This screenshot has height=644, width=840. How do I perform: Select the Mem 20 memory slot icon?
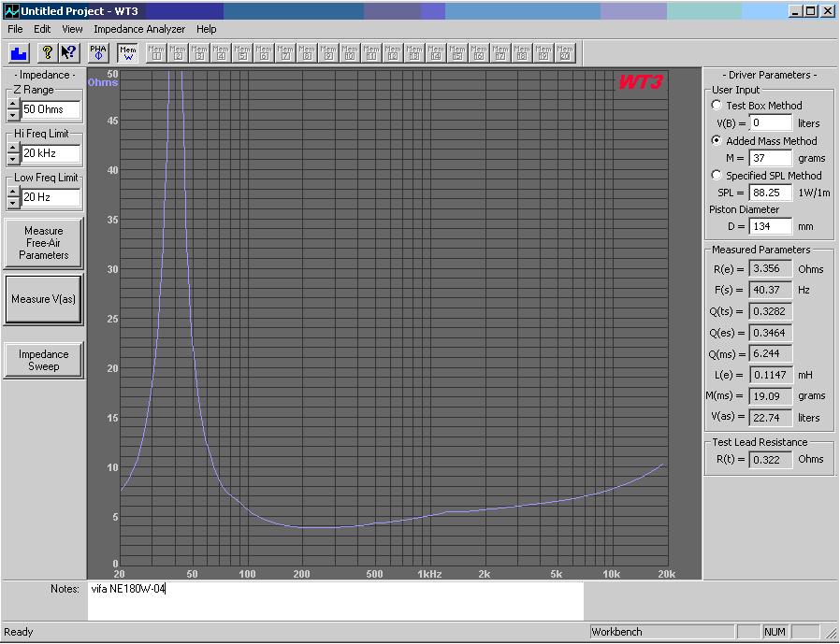click(x=565, y=51)
